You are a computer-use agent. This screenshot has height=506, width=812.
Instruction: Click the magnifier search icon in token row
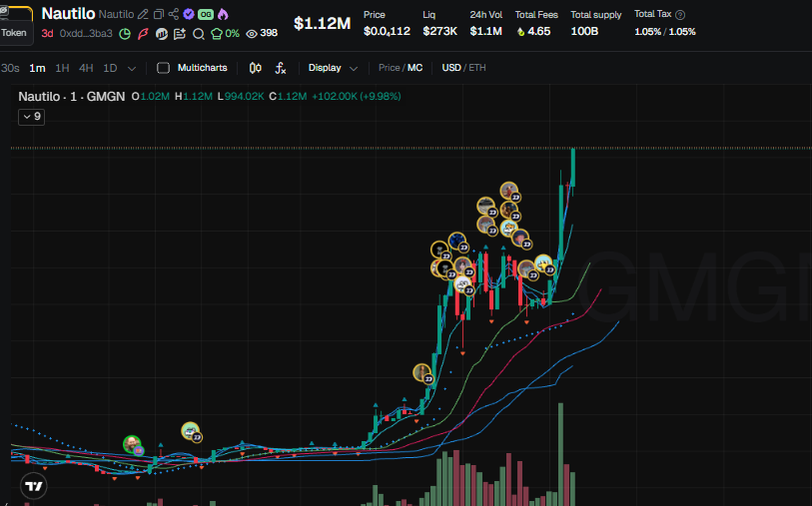pyautogui.click(x=199, y=34)
